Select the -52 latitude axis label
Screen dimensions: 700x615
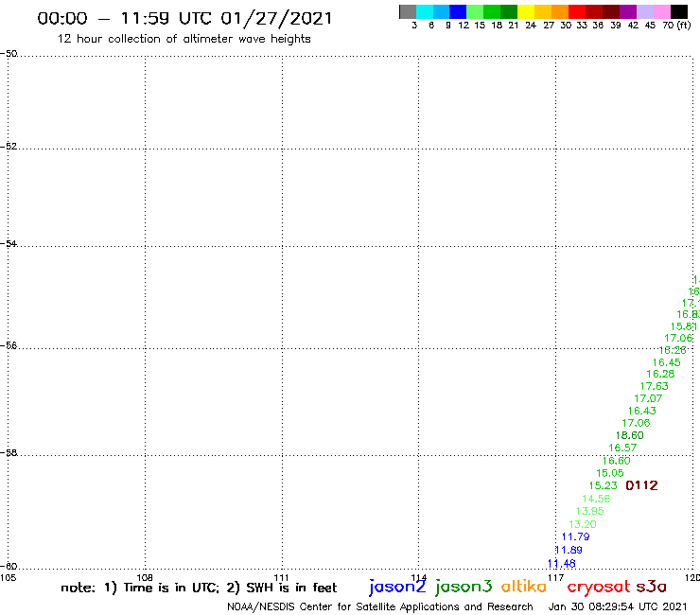coord(9,147)
